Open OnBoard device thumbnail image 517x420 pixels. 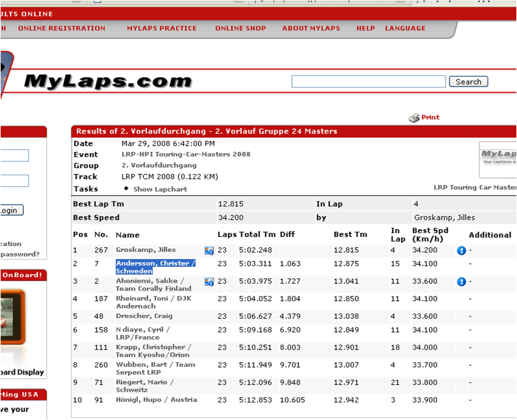click(12, 317)
